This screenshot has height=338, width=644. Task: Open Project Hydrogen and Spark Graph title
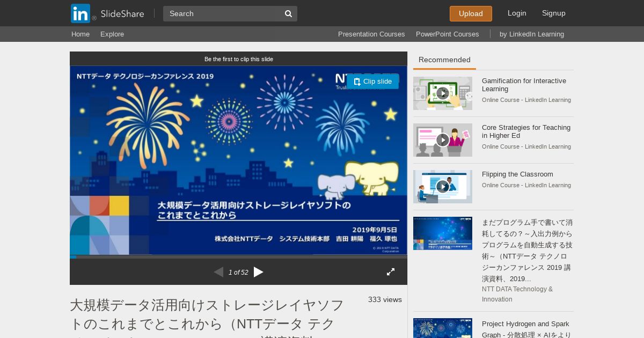coord(526,328)
